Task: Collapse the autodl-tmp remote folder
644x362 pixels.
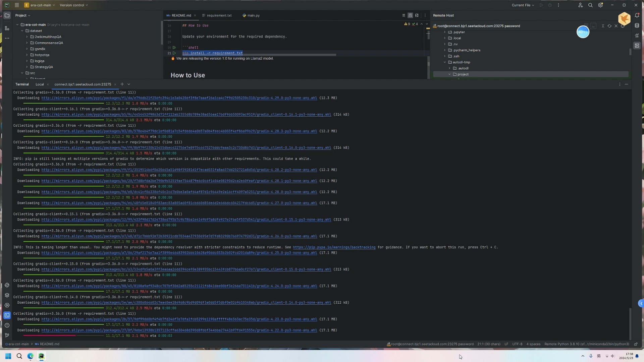Action: click(x=445, y=62)
